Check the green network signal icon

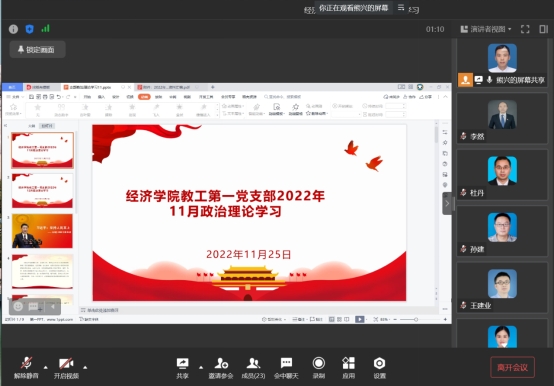46,29
